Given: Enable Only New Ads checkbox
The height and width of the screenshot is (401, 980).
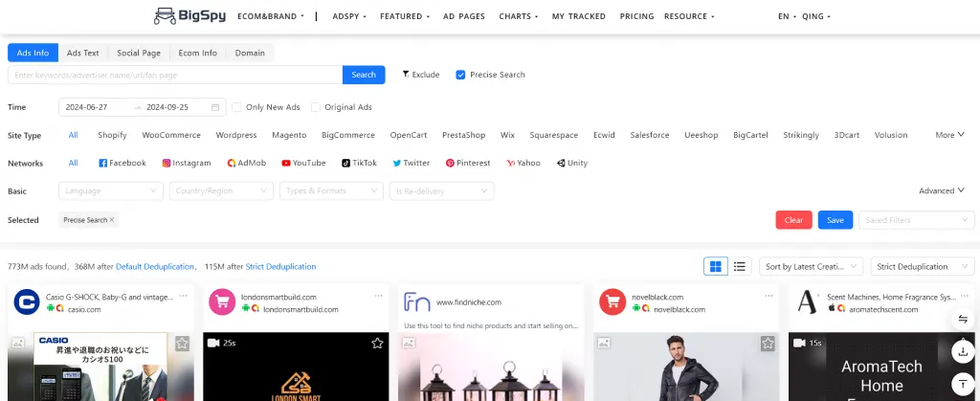Looking at the screenshot, I should coord(236,107).
